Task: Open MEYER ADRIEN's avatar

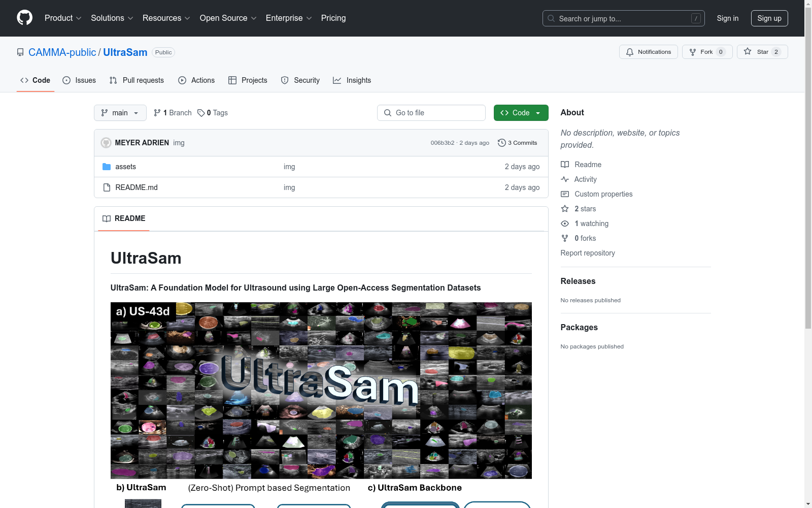Action: click(x=106, y=143)
